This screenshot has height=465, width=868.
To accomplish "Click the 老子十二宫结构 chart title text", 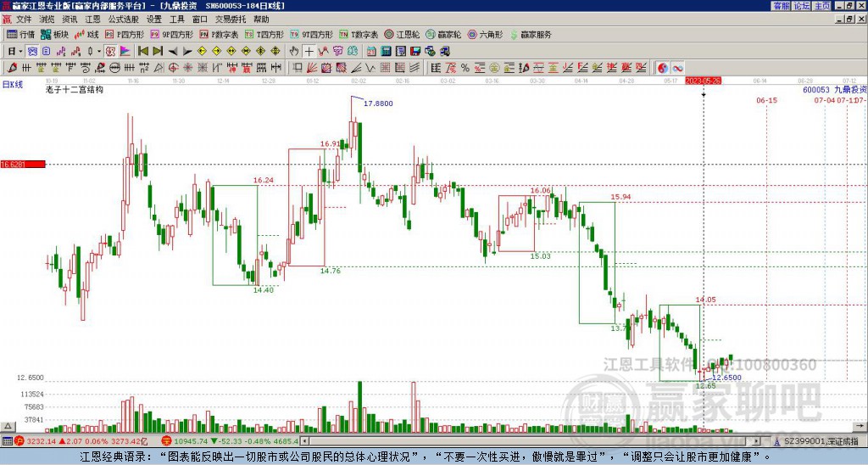I will 75,89.
